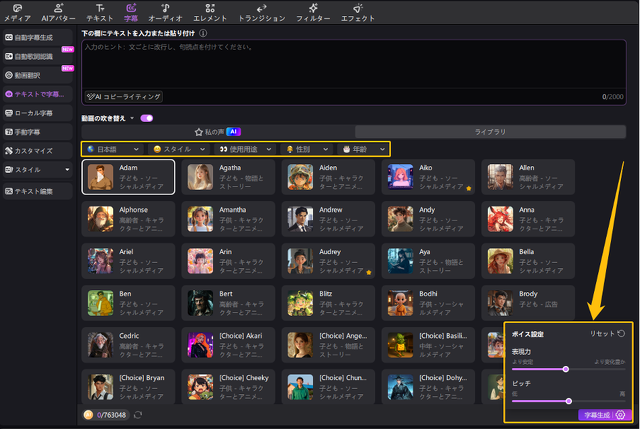Select 動画翻訳 in the sidebar
Image resolution: width=640 pixels, height=429 pixels.
[x=38, y=75]
